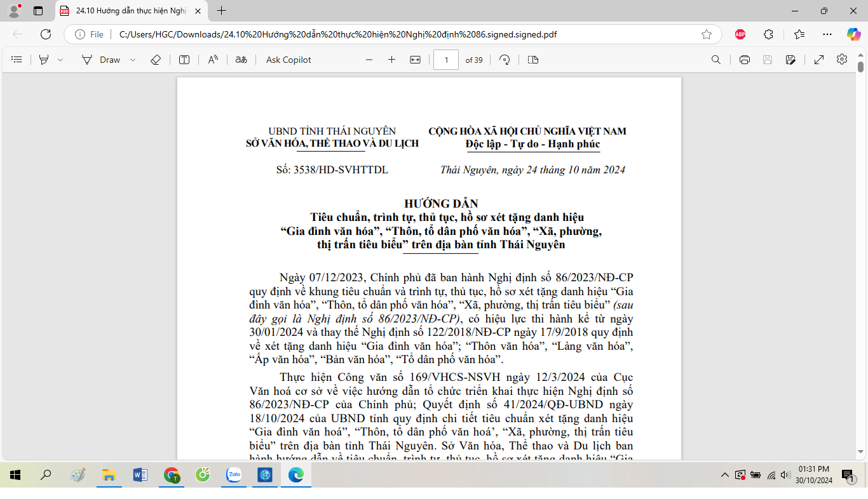Save the PDF document
Viewport: 868px width, 499px height.
point(768,60)
